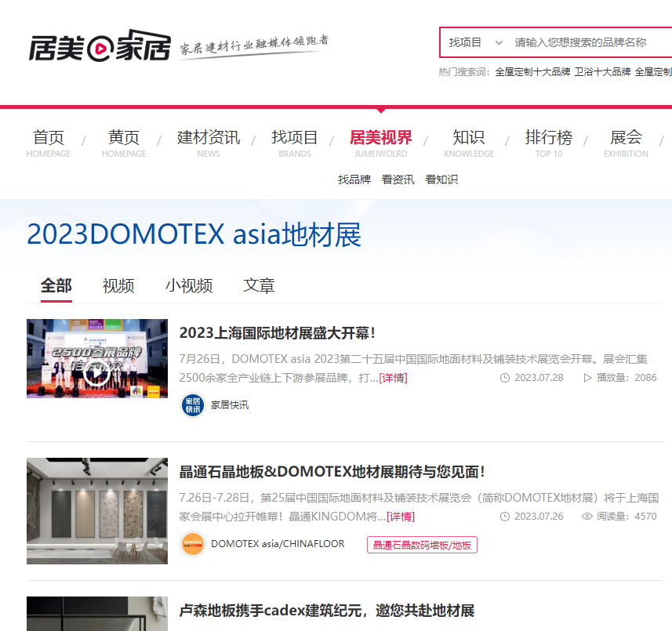Open article title 2023上海国际地材展盛大开幕!

pyautogui.click(x=278, y=333)
